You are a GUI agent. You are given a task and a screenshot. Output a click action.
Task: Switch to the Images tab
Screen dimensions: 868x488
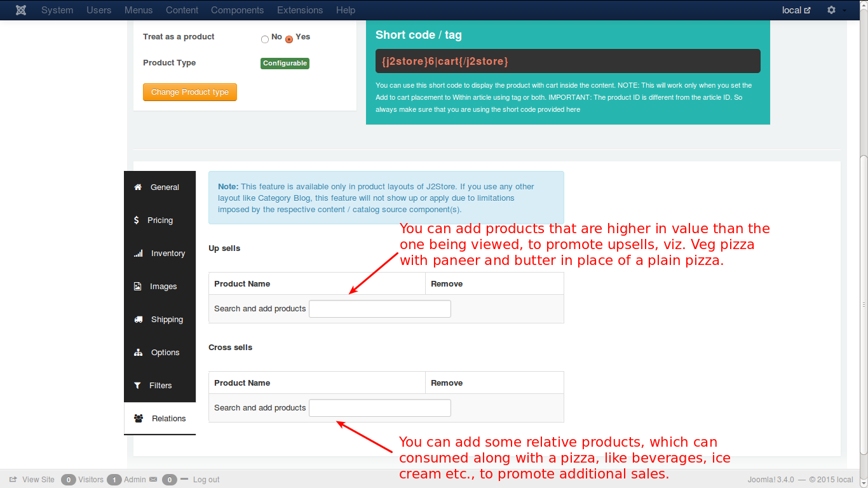coord(159,287)
